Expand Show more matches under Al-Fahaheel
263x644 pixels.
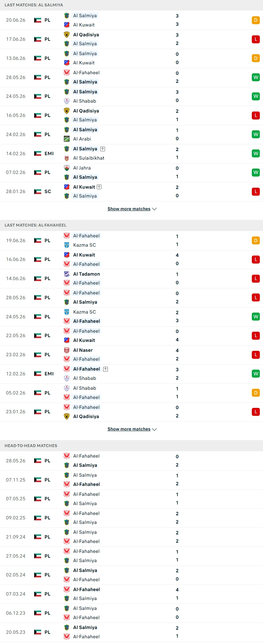[132, 429]
